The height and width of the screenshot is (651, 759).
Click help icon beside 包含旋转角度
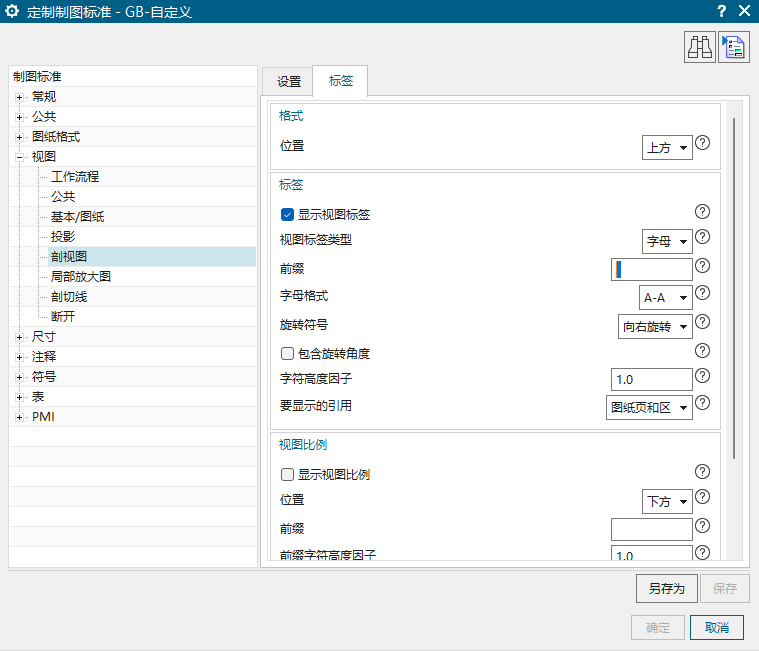tap(702, 350)
